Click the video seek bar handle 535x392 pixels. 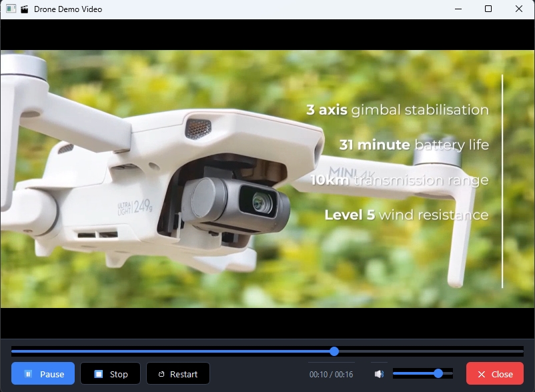[x=334, y=351]
